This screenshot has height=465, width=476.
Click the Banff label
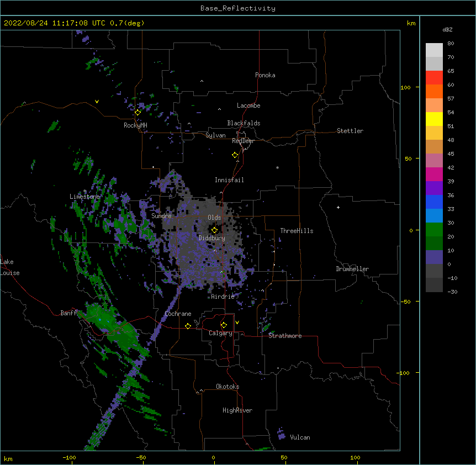coord(68,313)
